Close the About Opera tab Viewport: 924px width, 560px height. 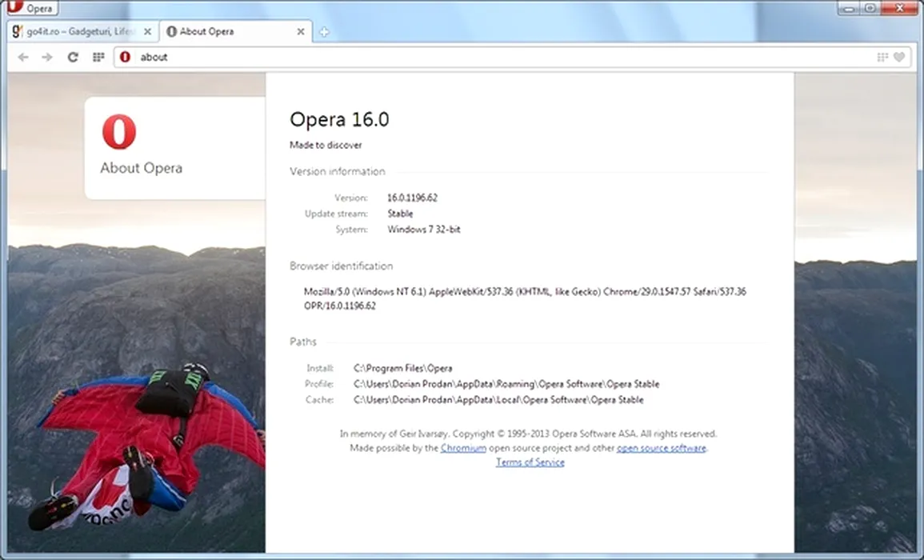[x=301, y=32]
